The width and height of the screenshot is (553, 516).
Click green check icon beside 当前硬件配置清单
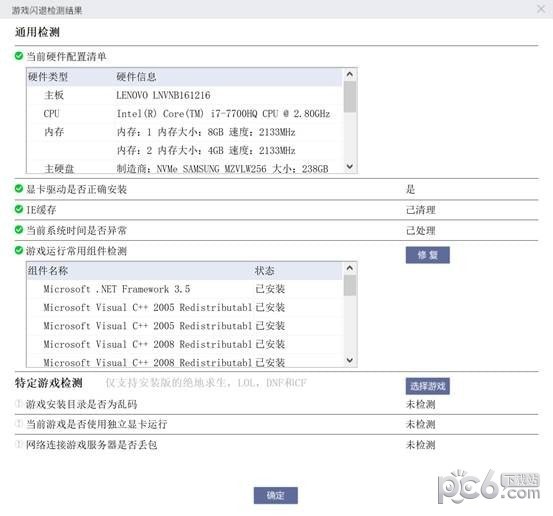click(19, 56)
